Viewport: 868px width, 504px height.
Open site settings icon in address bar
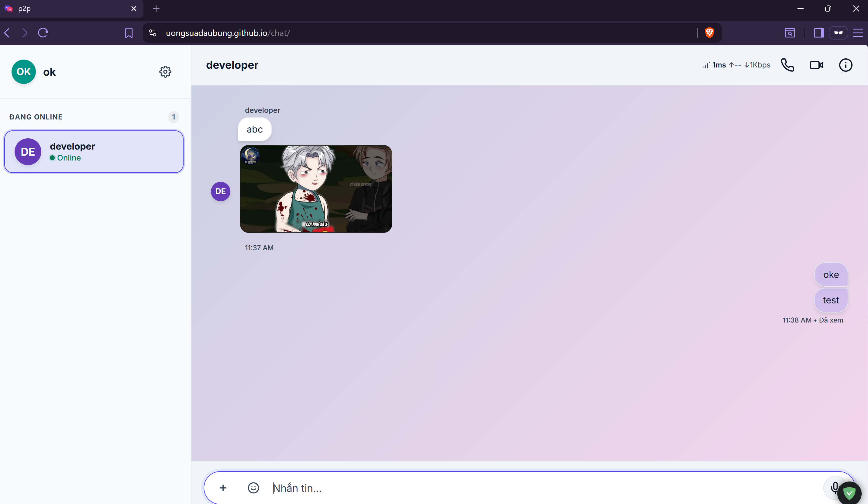coord(153,33)
